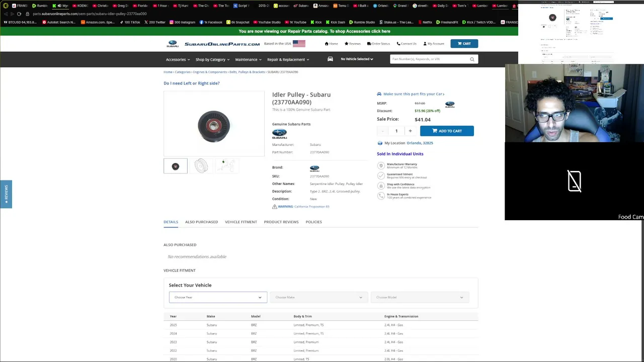Screen dimensions: 644x362
Task: Add the idler pulley to cart
Action: click(447, 131)
